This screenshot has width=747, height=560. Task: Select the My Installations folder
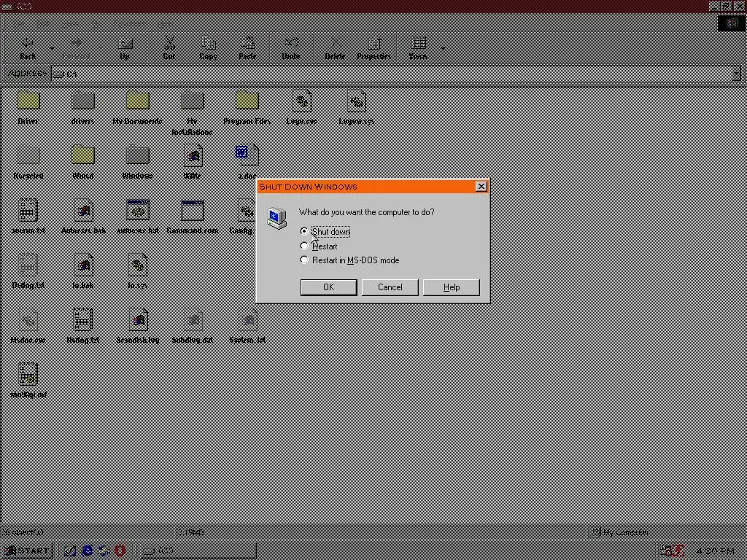(x=193, y=113)
